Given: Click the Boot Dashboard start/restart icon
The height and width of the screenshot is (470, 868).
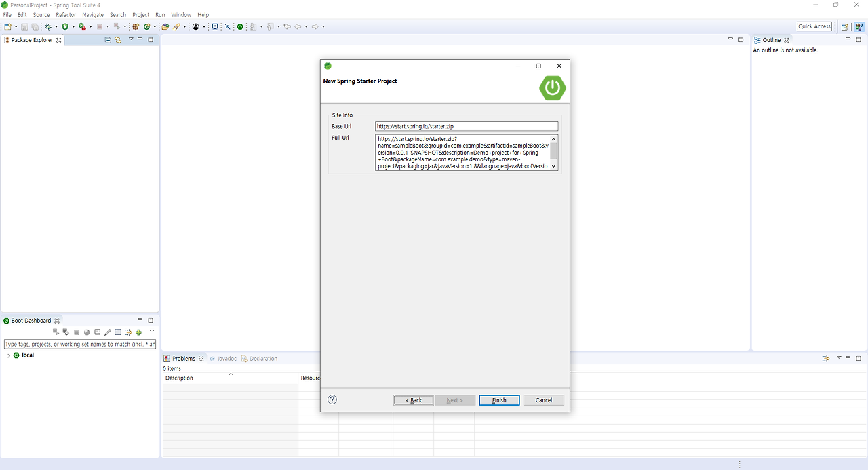Looking at the screenshot, I should 56,332.
